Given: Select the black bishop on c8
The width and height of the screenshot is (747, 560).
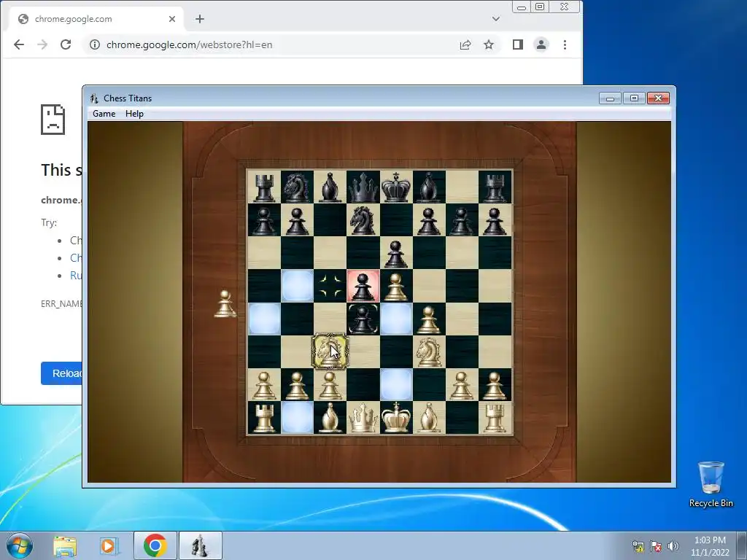Looking at the screenshot, I should [330, 187].
